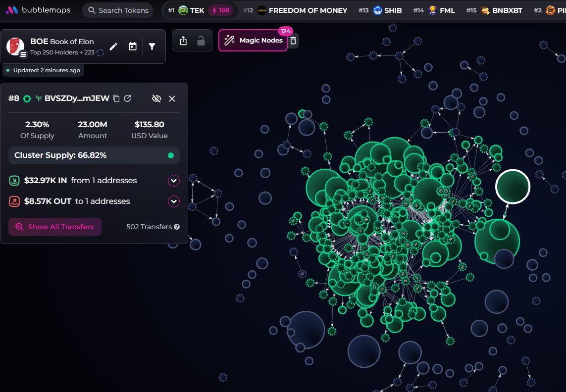Click the $135.80 USD Value

(x=150, y=125)
